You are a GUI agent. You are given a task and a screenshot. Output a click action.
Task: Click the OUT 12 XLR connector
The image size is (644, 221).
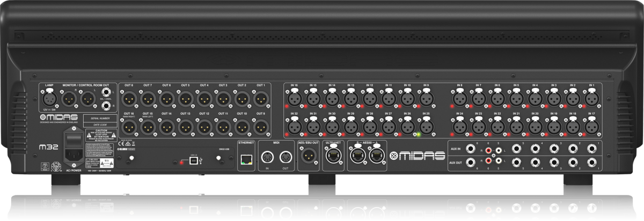click(x=204, y=127)
